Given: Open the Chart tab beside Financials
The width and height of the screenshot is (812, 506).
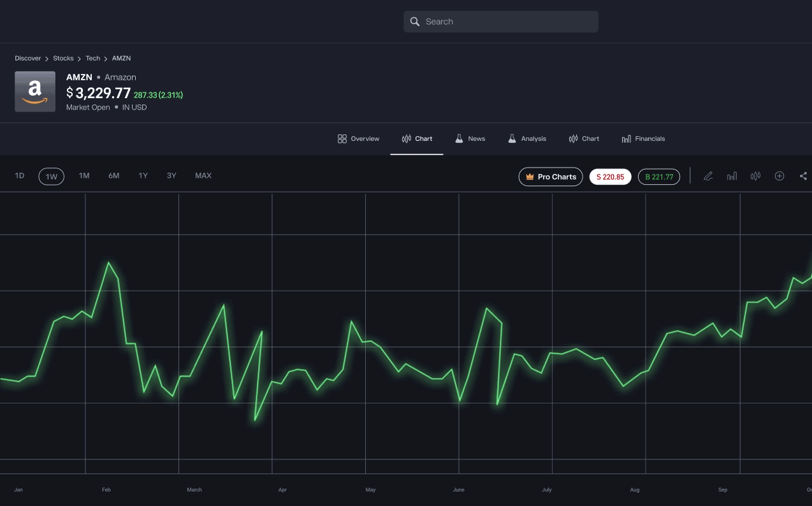Looking at the screenshot, I should tap(584, 139).
